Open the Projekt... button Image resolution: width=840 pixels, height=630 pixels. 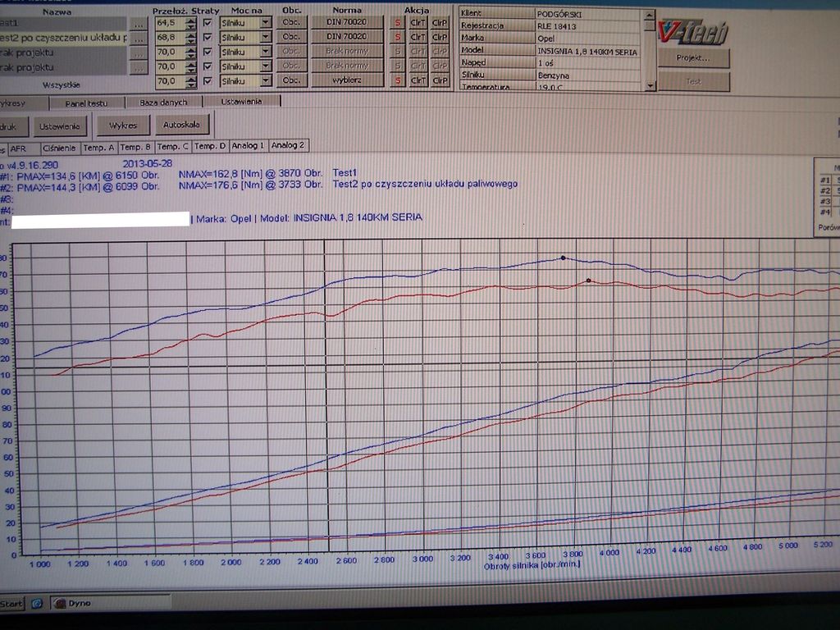pyautogui.click(x=693, y=58)
